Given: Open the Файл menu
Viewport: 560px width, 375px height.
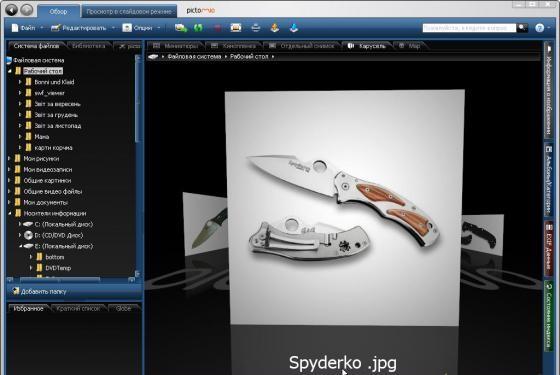Looking at the screenshot, I should click(24, 28).
